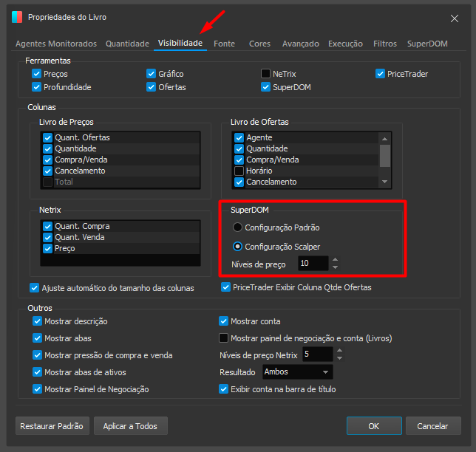Screen dimensions: 476x452
Task: Go to the Execução tab
Action: tap(345, 44)
